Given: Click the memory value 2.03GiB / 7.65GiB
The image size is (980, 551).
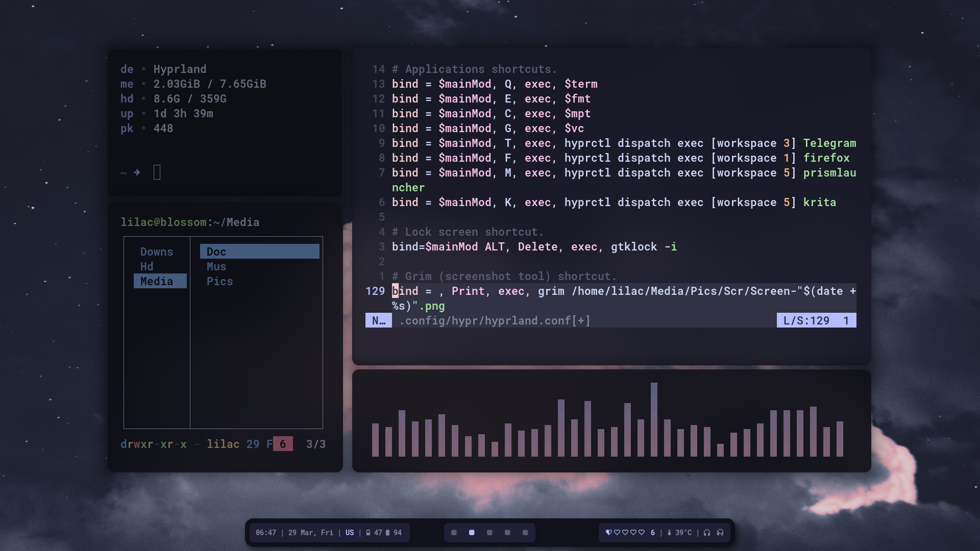Looking at the screenshot, I should [210, 84].
